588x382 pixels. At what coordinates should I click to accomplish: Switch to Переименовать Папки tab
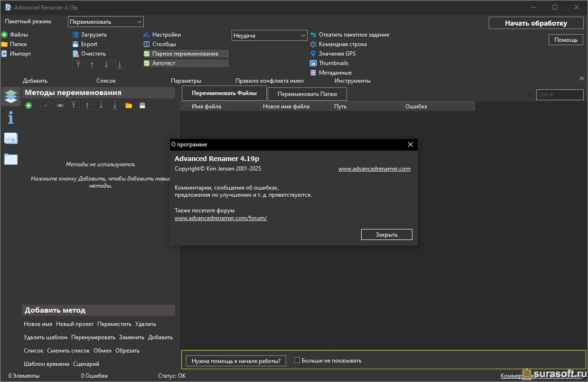pos(307,94)
